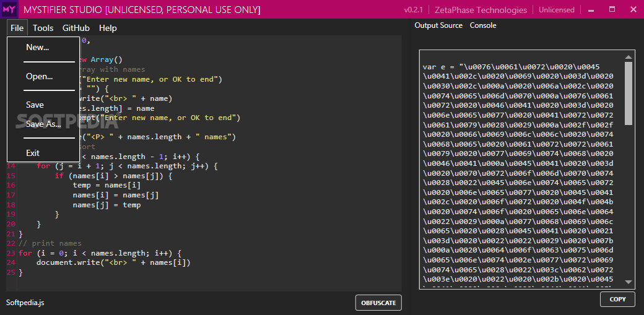The width and height of the screenshot is (644, 315).
Task: Click 'var e =' in the output source
Action: point(439,67)
